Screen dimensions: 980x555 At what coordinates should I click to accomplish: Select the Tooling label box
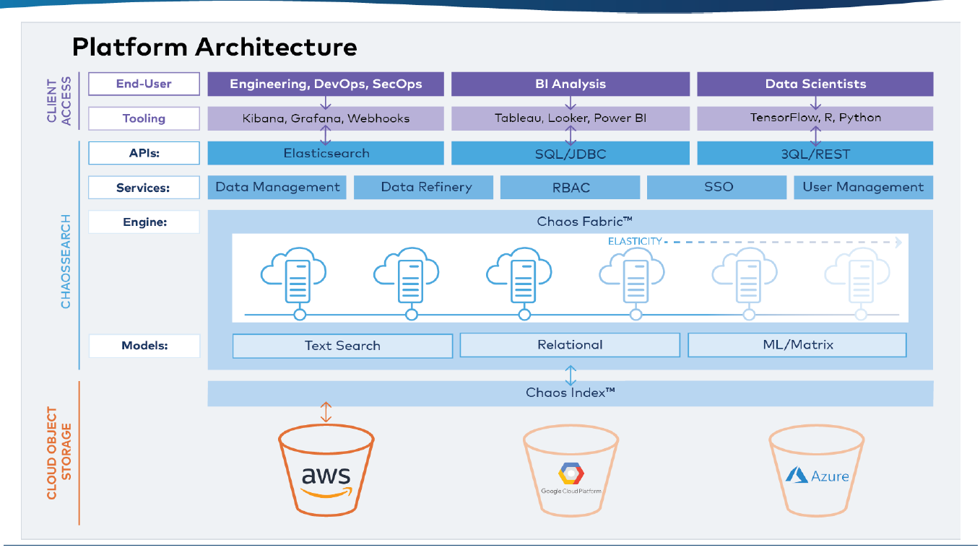tap(144, 118)
